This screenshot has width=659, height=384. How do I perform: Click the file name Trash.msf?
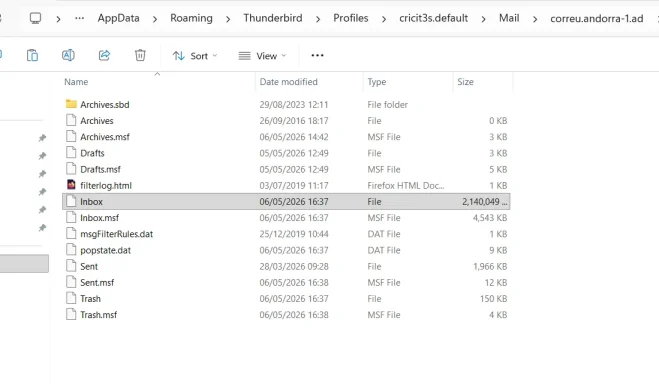pos(99,315)
